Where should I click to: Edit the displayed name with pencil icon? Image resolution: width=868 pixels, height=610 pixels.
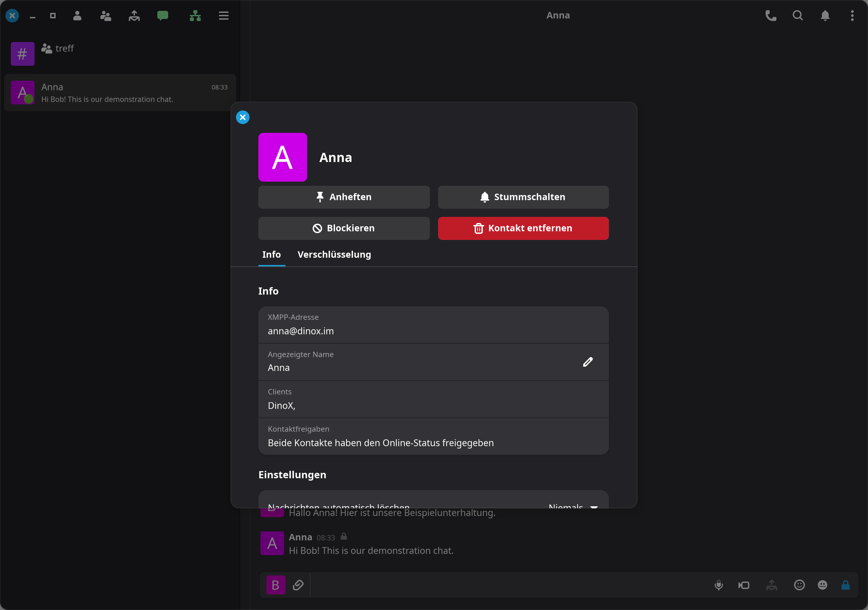coord(588,362)
